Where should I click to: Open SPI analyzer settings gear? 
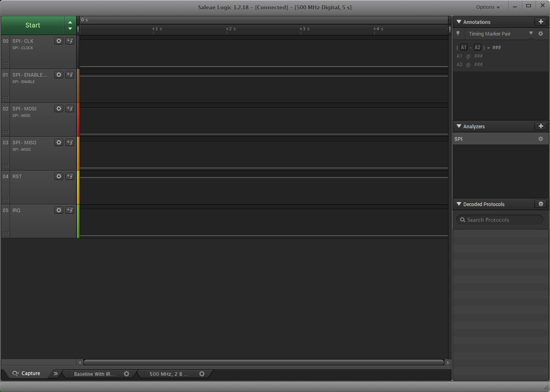coord(541,139)
